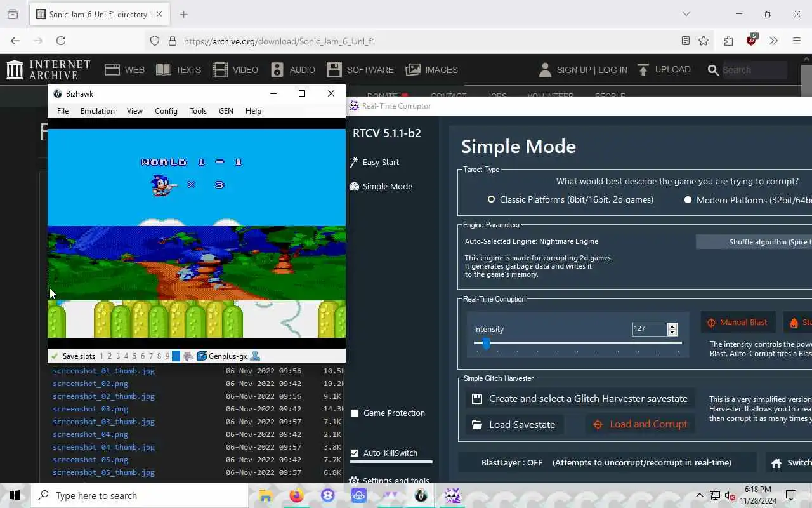Screen dimensions: 812x508
Task: Toggle the Auto-KillSwitch checkbox
Action: coord(355,453)
